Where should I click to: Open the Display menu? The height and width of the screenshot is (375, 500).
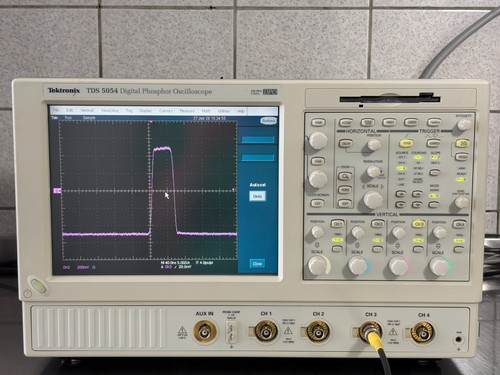[145, 111]
